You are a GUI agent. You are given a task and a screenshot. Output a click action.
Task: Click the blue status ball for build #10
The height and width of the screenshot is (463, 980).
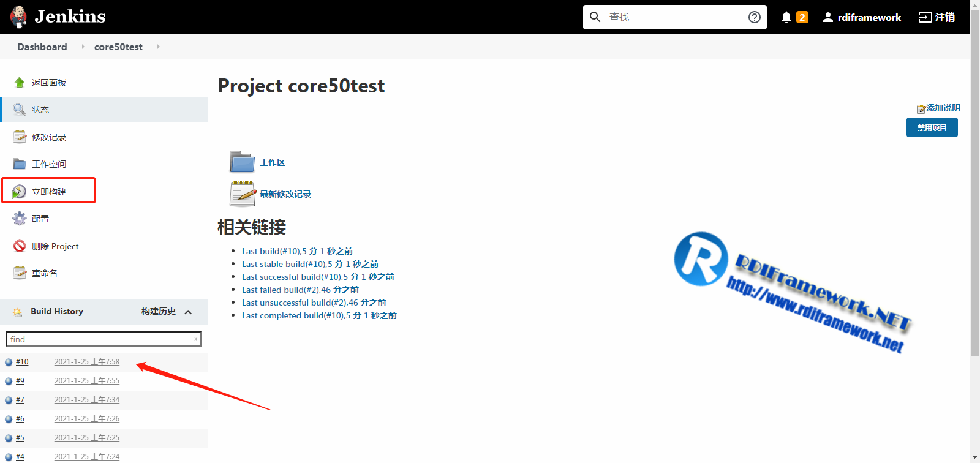tap(9, 363)
